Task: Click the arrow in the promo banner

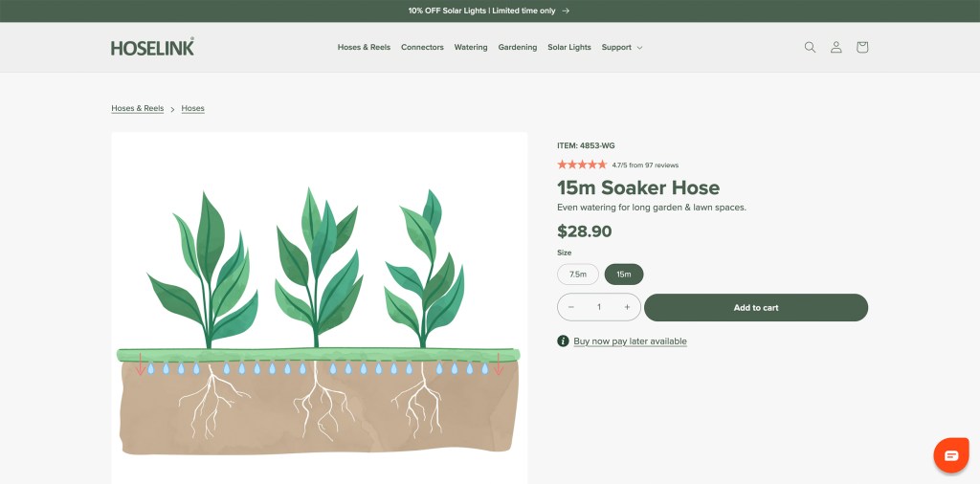Action: pyautogui.click(x=566, y=11)
